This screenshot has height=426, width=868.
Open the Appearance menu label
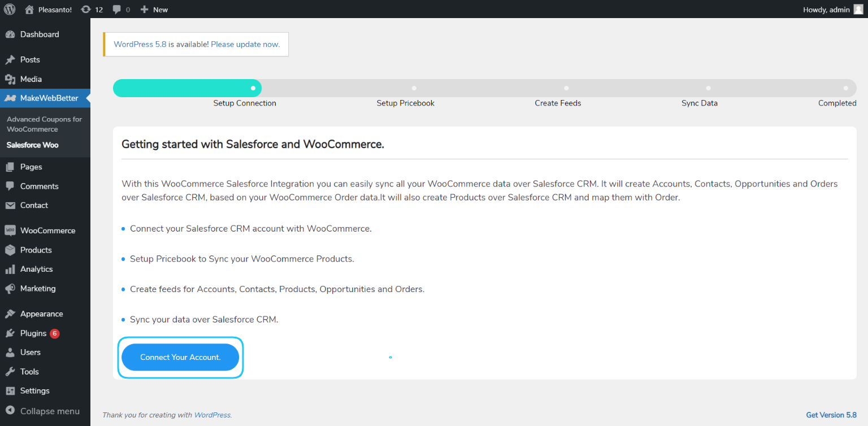point(41,314)
